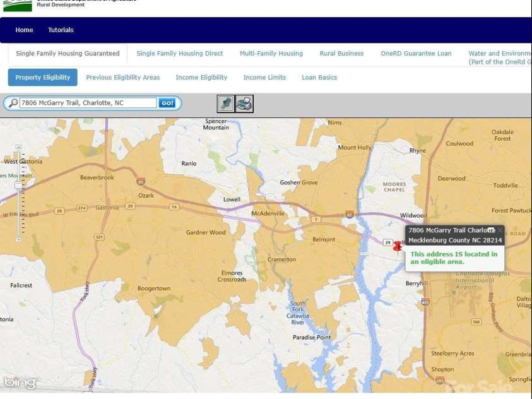Click the red pushpin marker on map
The width and height of the screenshot is (532, 399).
pos(398,246)
